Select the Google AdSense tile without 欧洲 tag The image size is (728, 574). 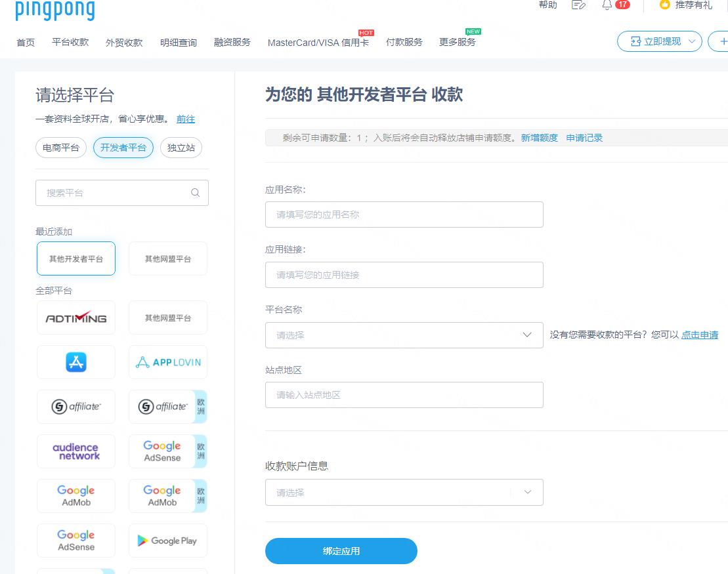point(76,541)
